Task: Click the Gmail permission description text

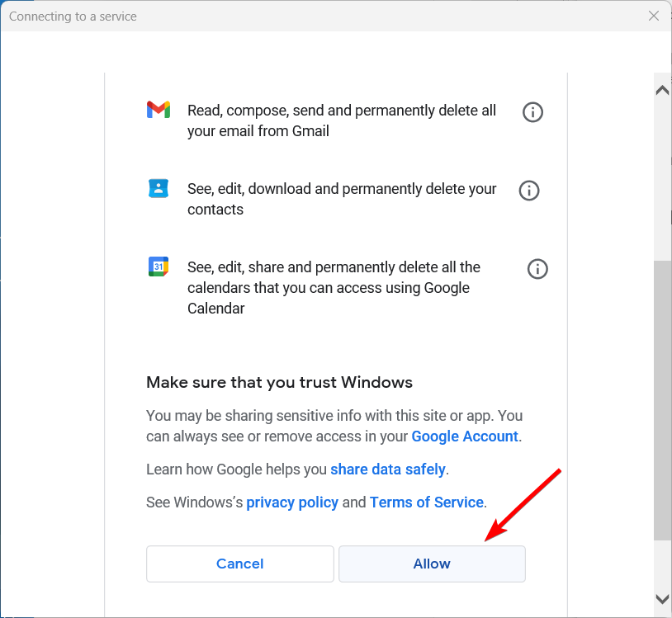Action: pyautogui.click(x=342, y=120)
